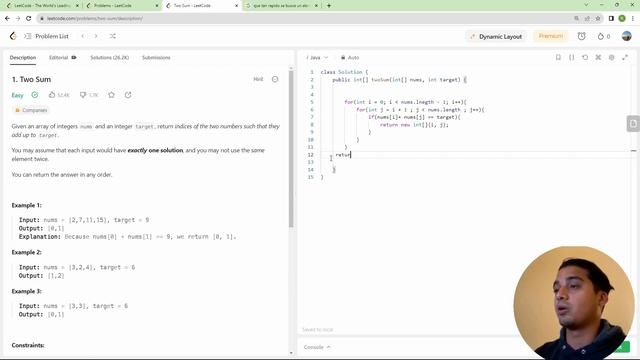Viewport: 640px width, 360px height.
Task: Click the editor bookmark icon
Action: (x=558, y=58)
